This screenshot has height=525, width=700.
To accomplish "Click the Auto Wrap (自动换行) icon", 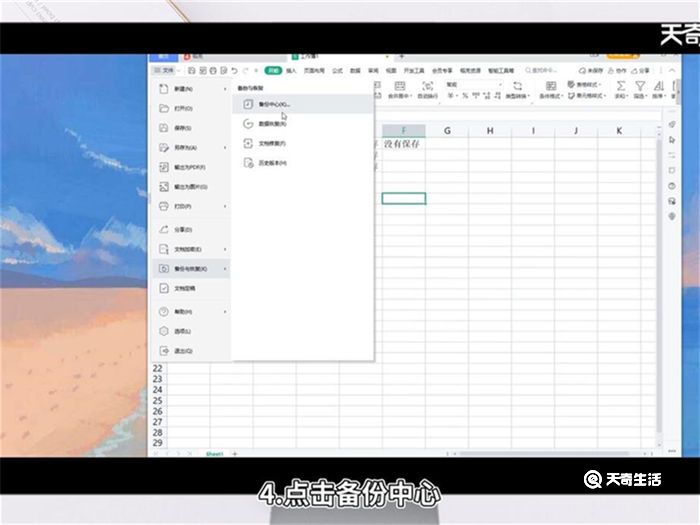I will click(x=428, y=85).
